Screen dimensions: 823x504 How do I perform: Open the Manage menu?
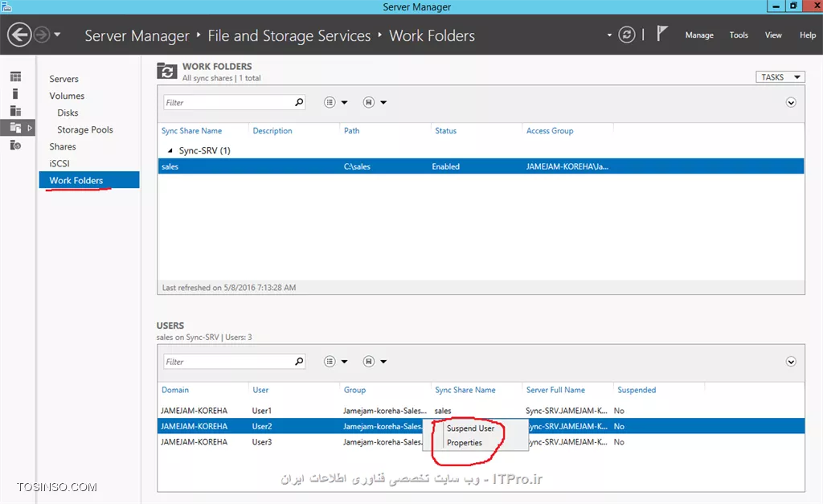coord(699,35)
